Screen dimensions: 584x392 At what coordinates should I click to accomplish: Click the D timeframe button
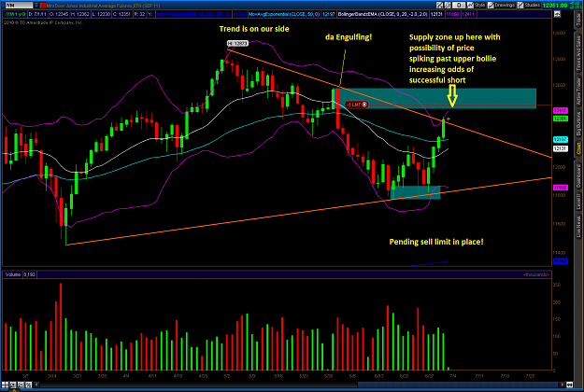pyautogui.click(x=459, y=6)
